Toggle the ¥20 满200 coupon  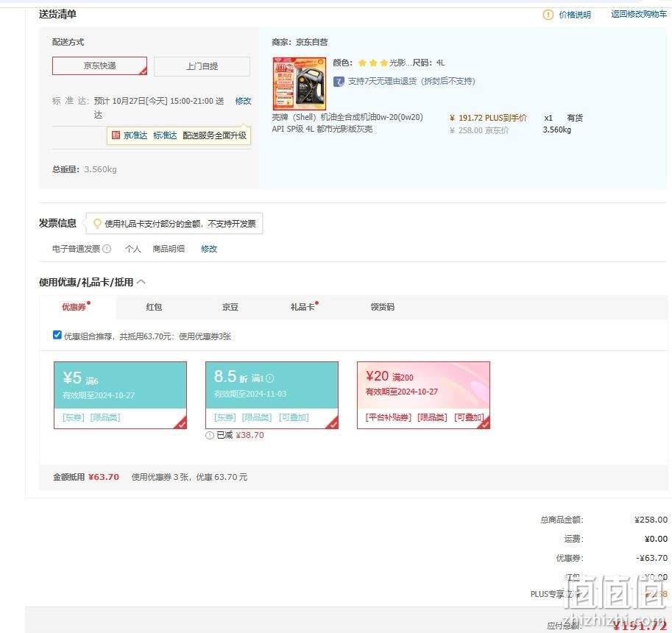click(x=423, y=395)
